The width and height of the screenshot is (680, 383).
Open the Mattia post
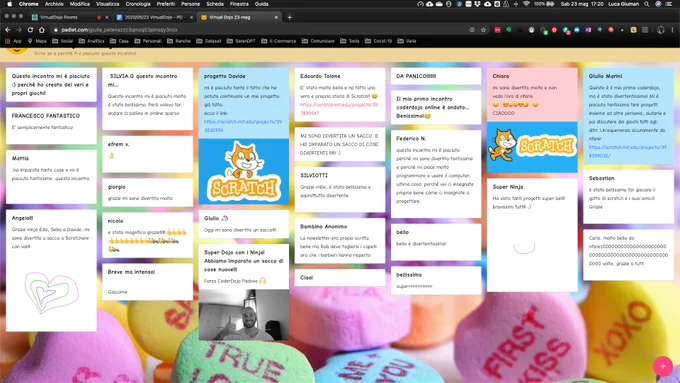(51, 177)
